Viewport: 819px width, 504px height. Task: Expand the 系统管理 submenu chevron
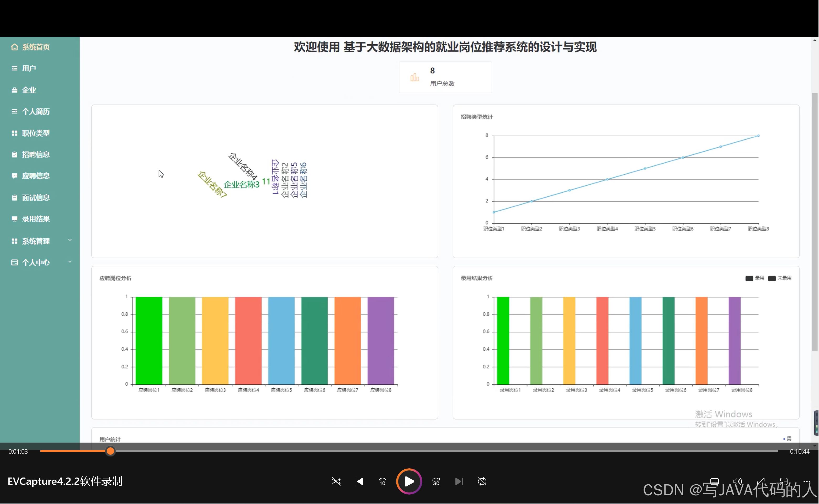pos(70,240)
